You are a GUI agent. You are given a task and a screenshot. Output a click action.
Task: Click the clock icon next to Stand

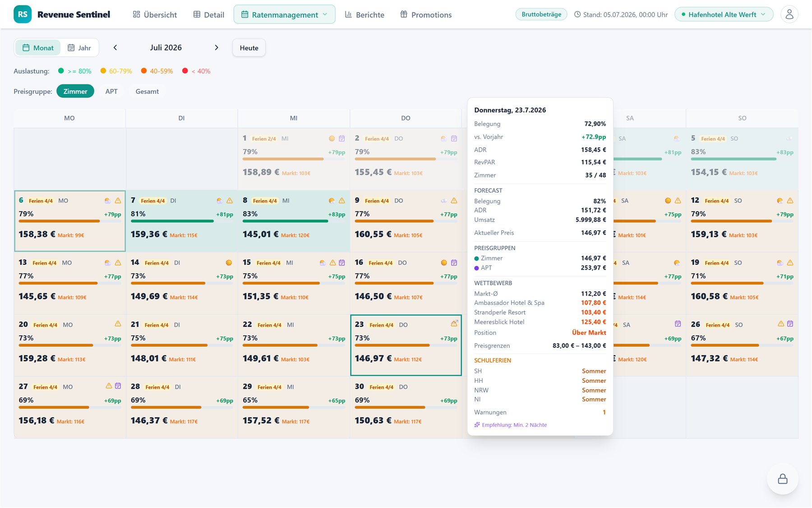pyautogui.click(x=577, y=14)
